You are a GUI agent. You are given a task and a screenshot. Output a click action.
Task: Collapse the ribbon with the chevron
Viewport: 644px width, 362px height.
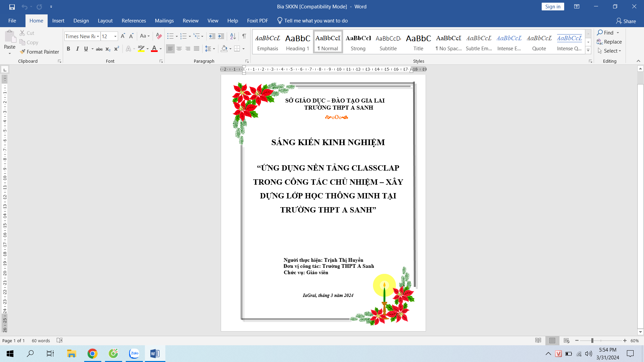coord(638,61)
